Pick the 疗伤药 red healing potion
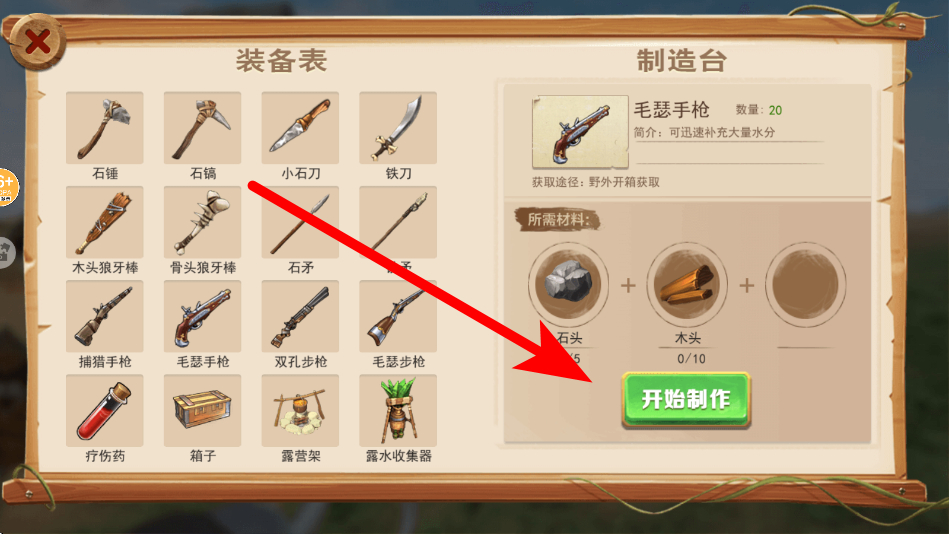This screenshot has height=534, width=949. pyautogui.click(x=105, y=410)
